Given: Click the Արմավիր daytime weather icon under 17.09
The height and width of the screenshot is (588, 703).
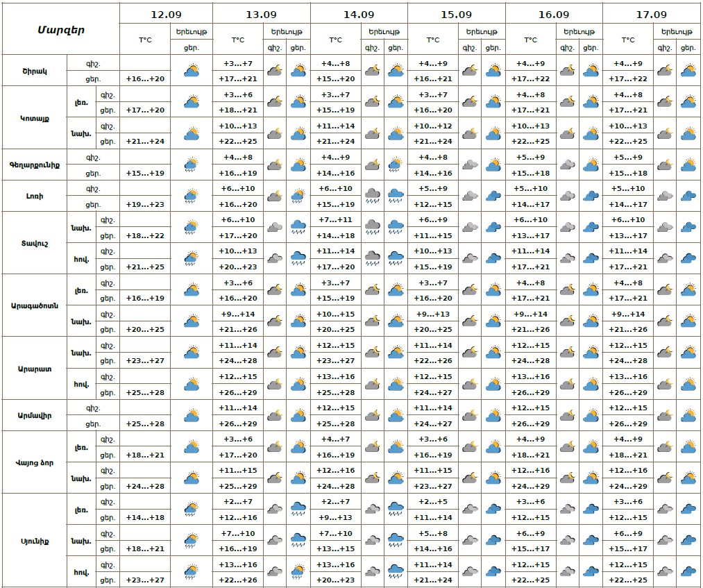Looking at the screenshot, I should [688, 416].
